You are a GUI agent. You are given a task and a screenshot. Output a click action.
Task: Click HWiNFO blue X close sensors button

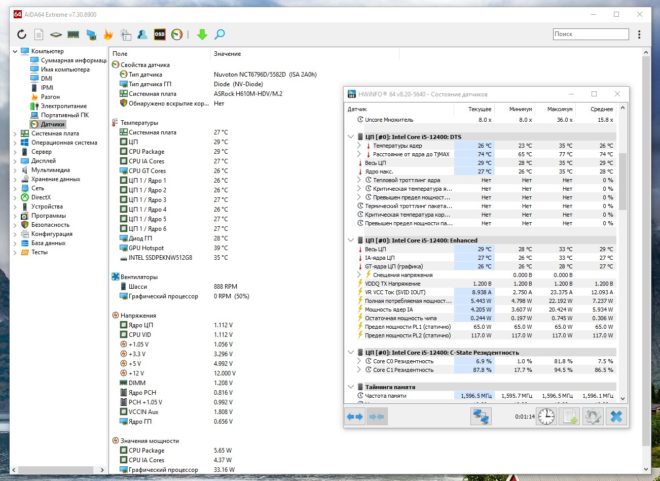tap(616, 416)
